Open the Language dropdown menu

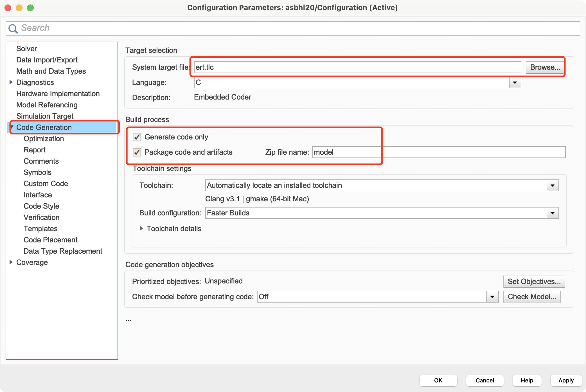[516, 83]
